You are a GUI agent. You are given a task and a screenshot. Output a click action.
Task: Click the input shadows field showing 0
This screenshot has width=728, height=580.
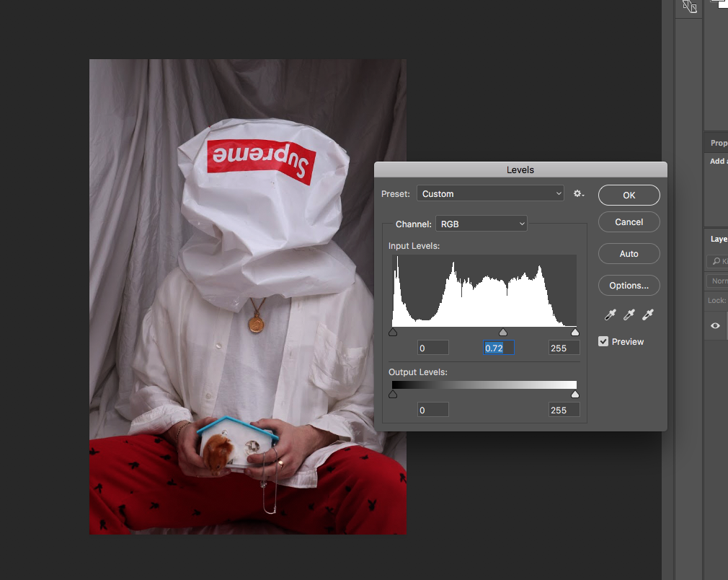pos(432,348)
